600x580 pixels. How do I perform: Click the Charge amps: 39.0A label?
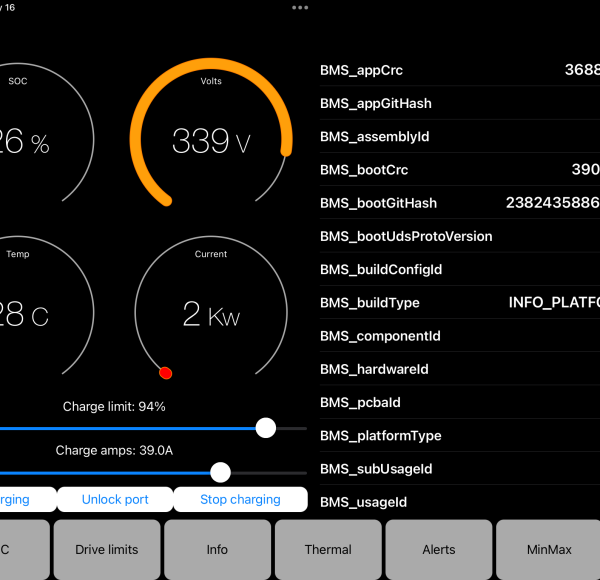[114, 450]
